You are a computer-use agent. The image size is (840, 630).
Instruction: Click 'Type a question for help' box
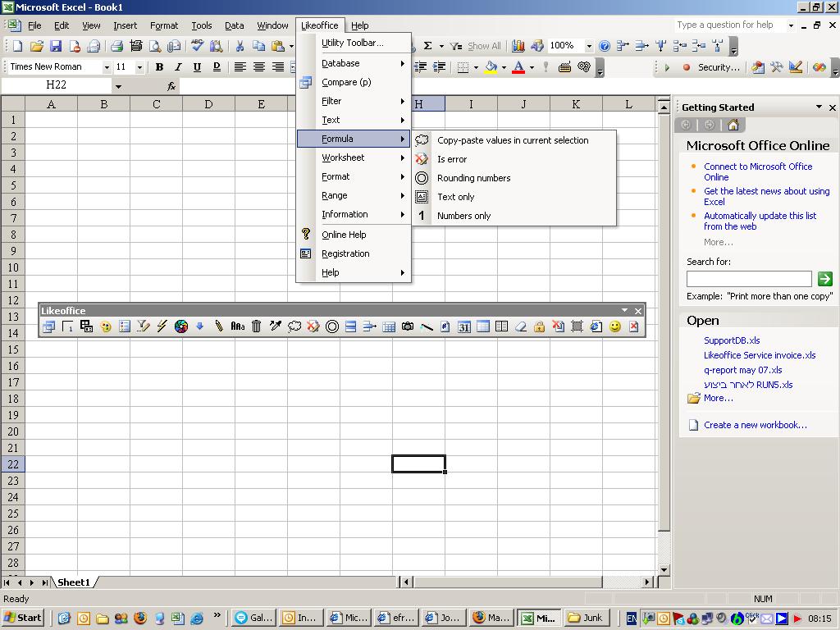731,25
